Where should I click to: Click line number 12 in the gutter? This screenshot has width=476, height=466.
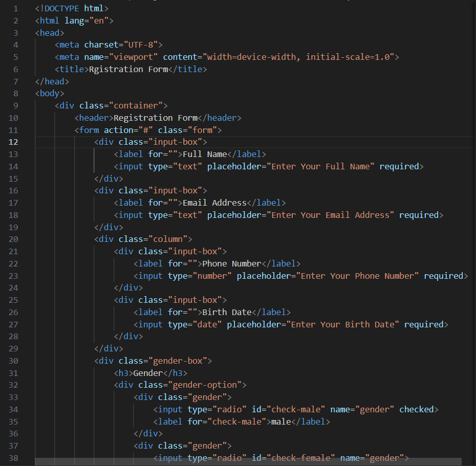(13, 142)
